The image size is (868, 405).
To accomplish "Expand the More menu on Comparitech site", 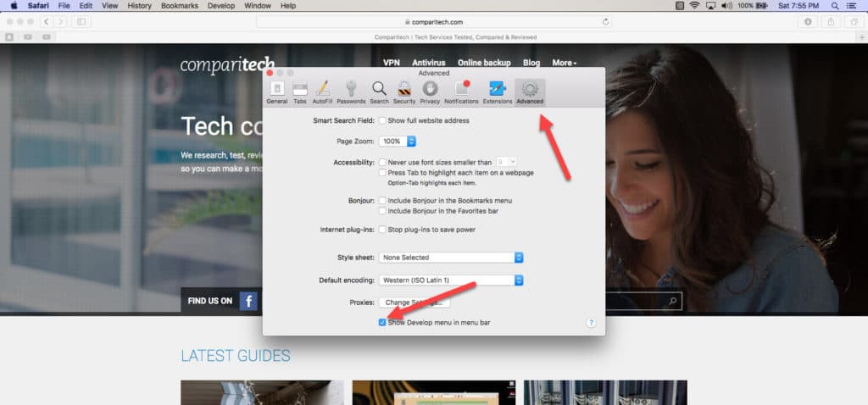I will coord(564,63).
